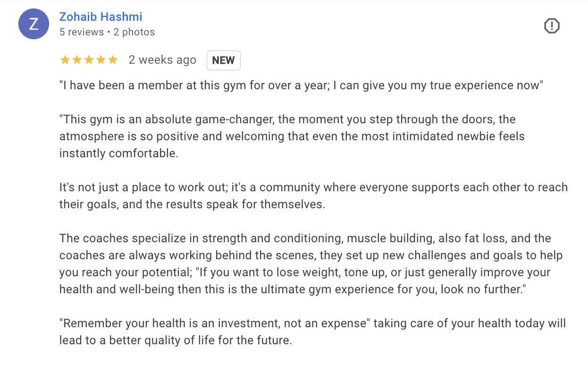
Task: Click the "5 reviews" count text
Action: pyautogui.click(x=82, y=32)
